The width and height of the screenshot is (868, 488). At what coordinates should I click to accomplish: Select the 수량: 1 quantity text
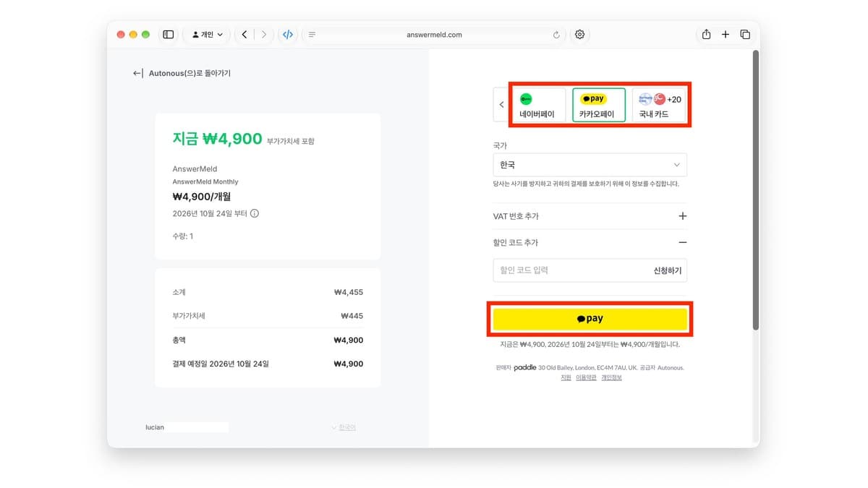183,236
